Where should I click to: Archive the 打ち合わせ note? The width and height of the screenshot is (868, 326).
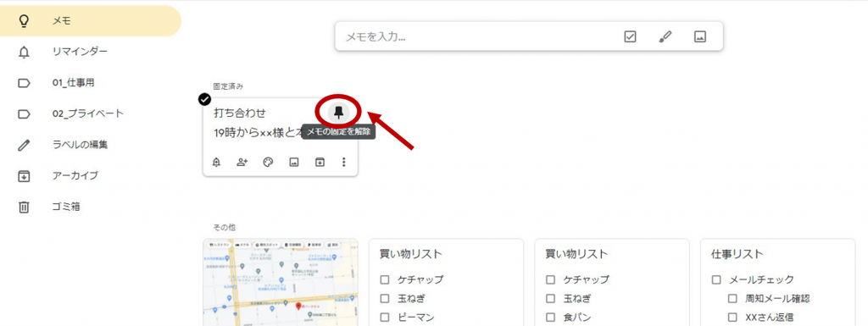[320, 162]
